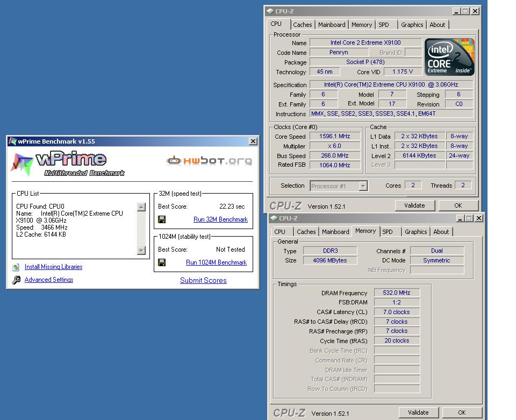Open About tab in top CPU-Z window
Viewport: 516px width, 420px height.
(438, 25)
